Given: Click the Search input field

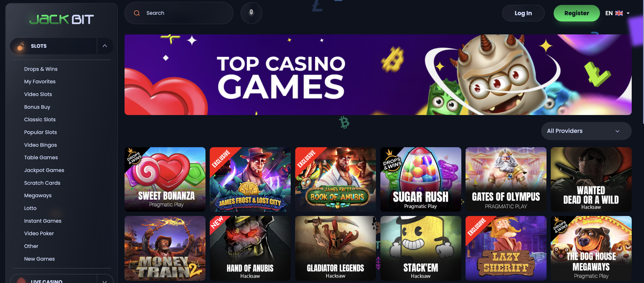Looking at the screenshot, I should [x=179, y=13].
